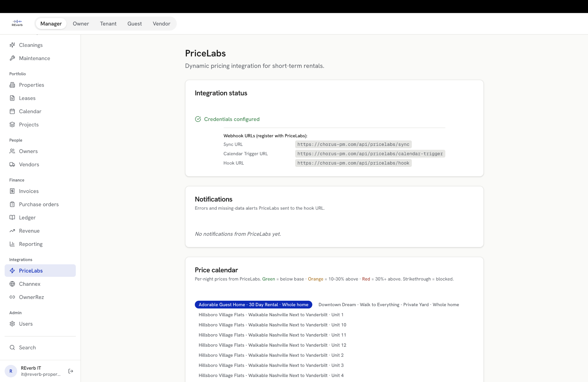Open the OwnerRez integration link

(x=40, y=297)
